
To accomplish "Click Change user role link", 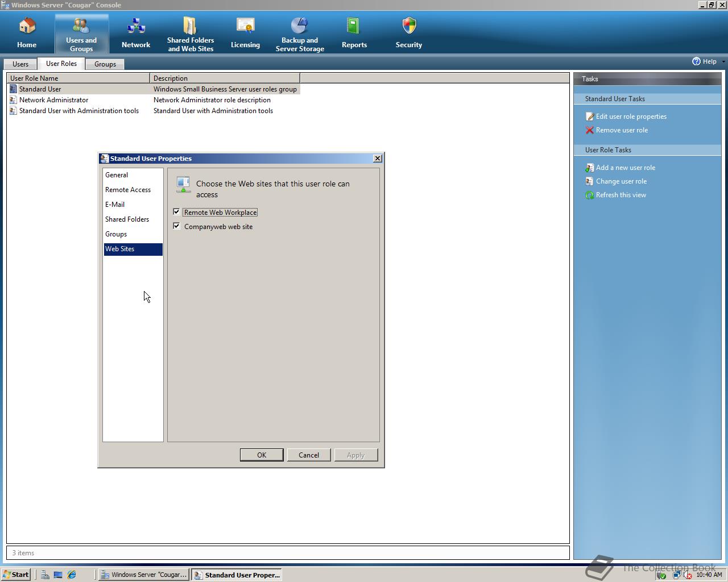I will coord(621,181).
